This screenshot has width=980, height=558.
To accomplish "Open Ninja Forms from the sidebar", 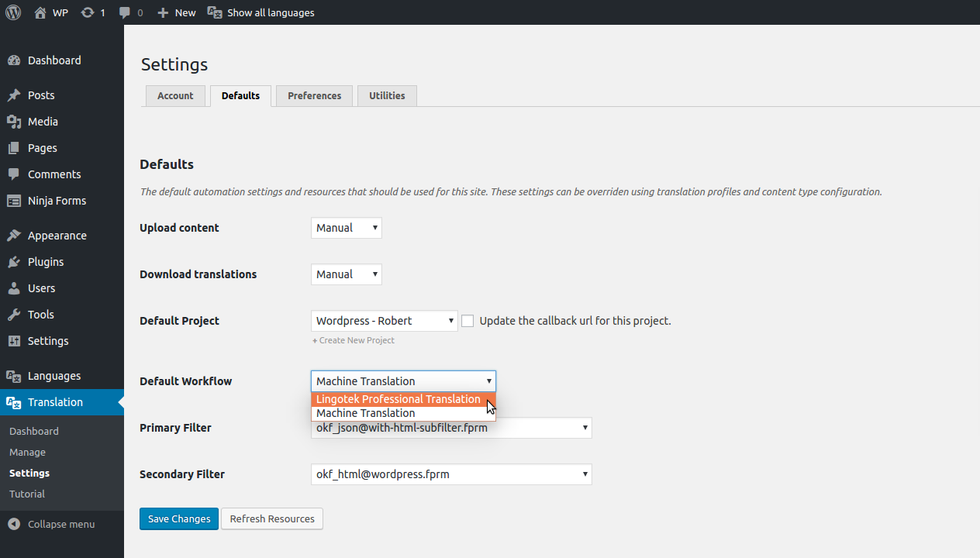I will pos(57,201).
